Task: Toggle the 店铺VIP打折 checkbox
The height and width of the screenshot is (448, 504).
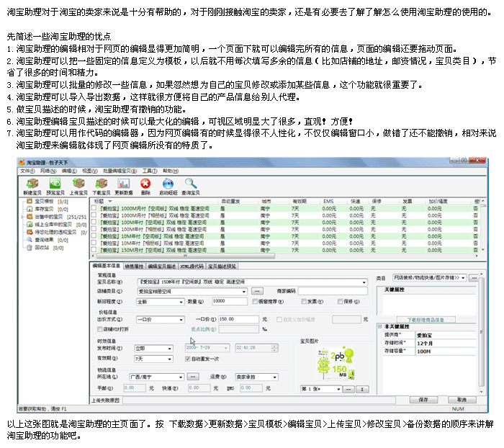Action: [x=100, y=329]
